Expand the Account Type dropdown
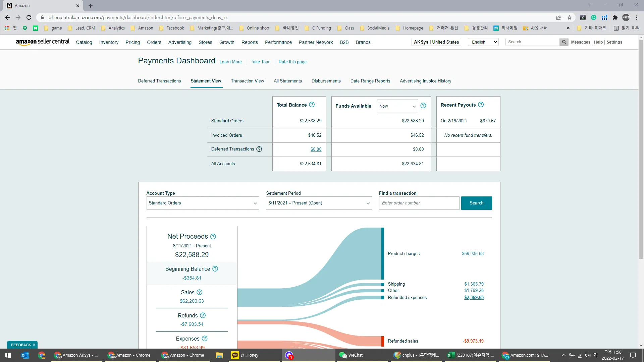The width and height of the screenshot is (644, 362). (203, 203)
